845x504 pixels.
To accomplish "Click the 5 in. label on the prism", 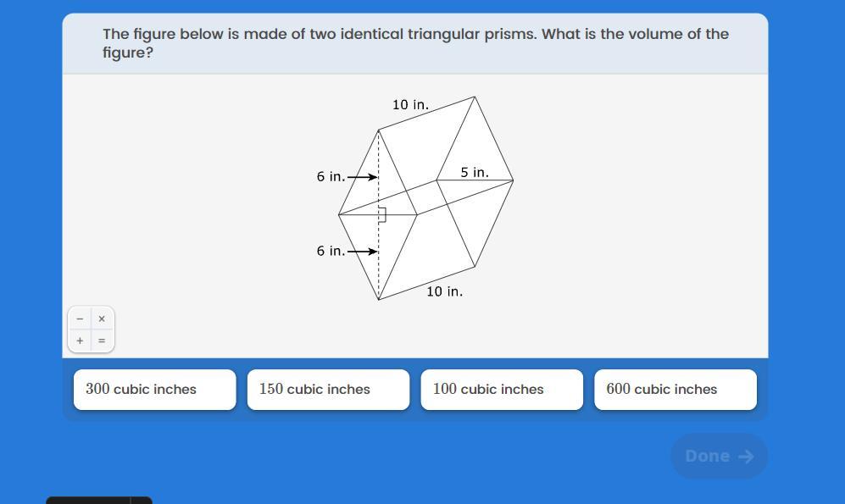I will pos(475,172).
